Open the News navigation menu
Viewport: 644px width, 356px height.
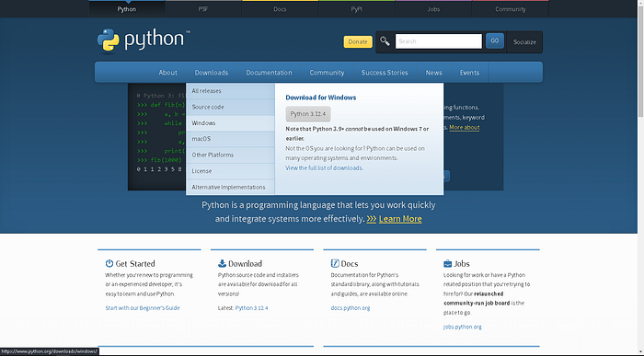point(433,73)
